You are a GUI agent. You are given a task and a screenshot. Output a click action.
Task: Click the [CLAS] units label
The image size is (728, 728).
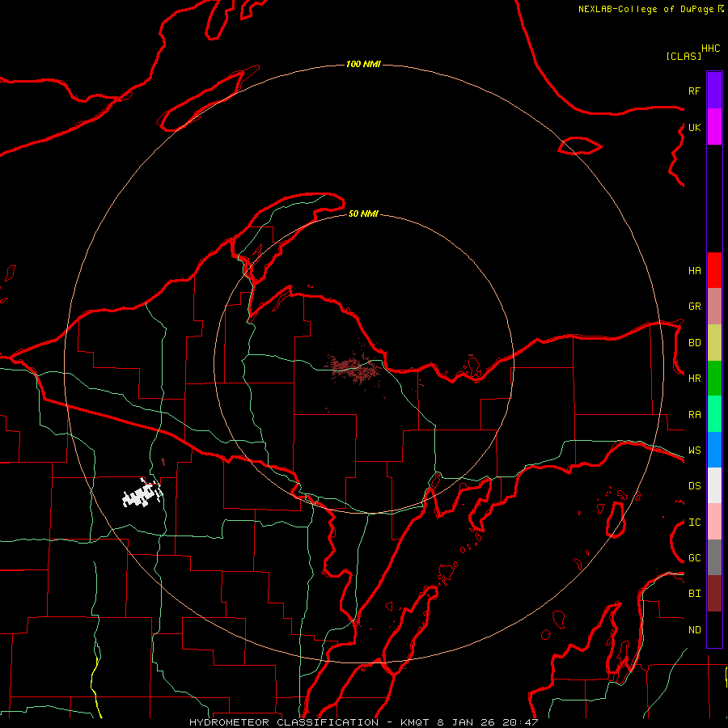point(684,56)
